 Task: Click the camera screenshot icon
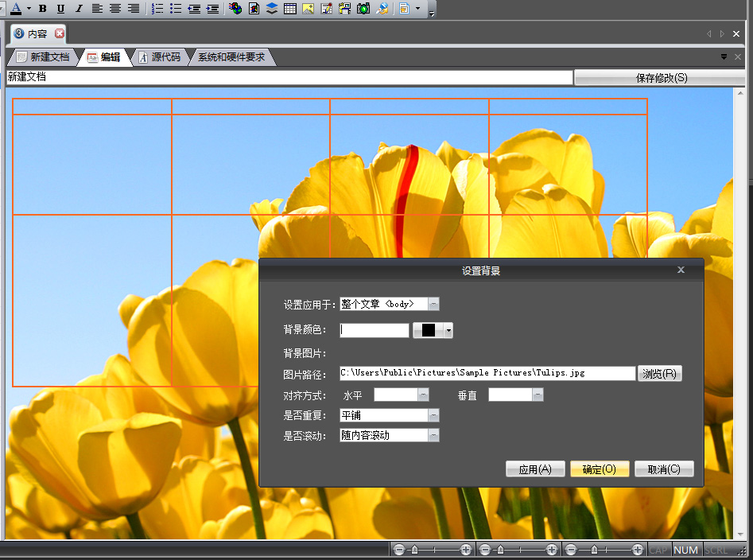(363, 9)
